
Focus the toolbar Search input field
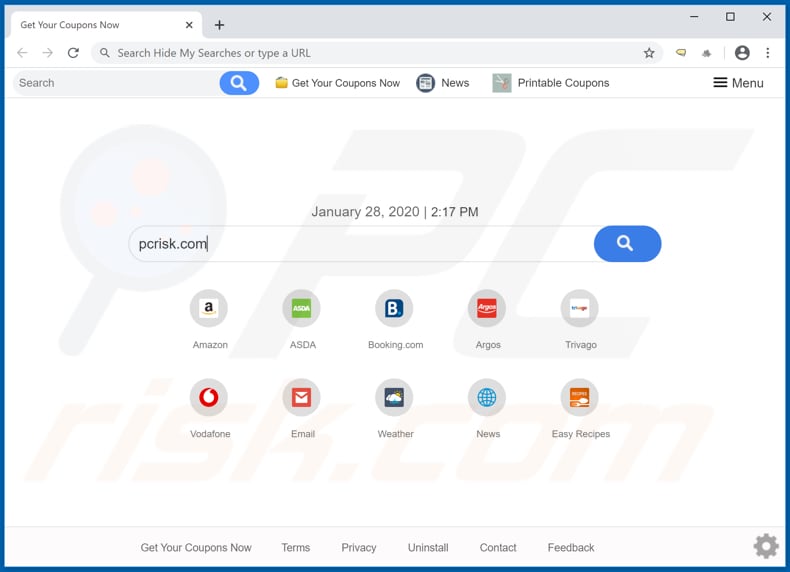[117, 83]
